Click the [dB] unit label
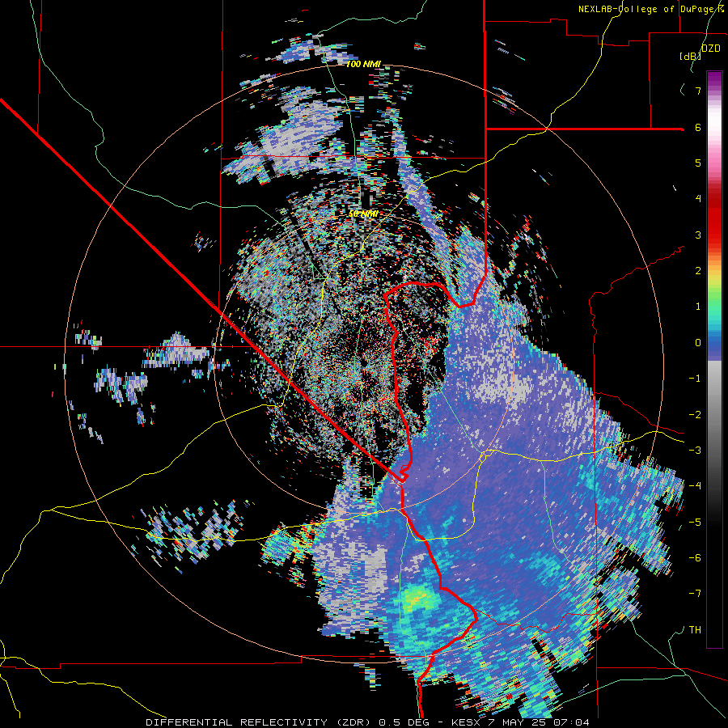 pyautogui.click(x=690, y=57)
